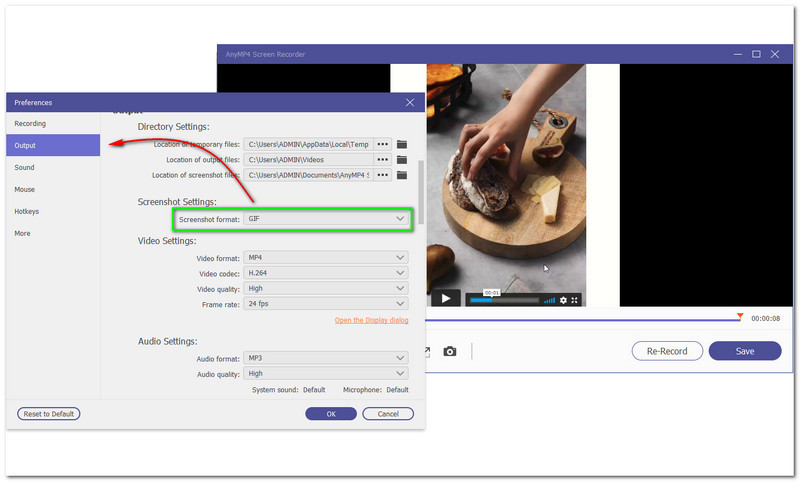Image resolution: width=800 pixels, height=482 pixels.
Task: Take a snapshot with the camera icon
Action: coord(450,351)
